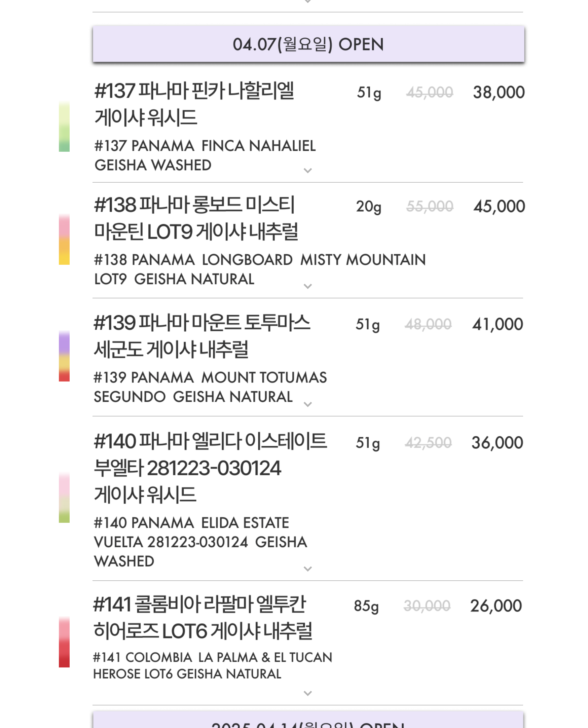Expand details for #140 Elida Estate Vuelta
588x728 pixels.
[x=307, y=569]
